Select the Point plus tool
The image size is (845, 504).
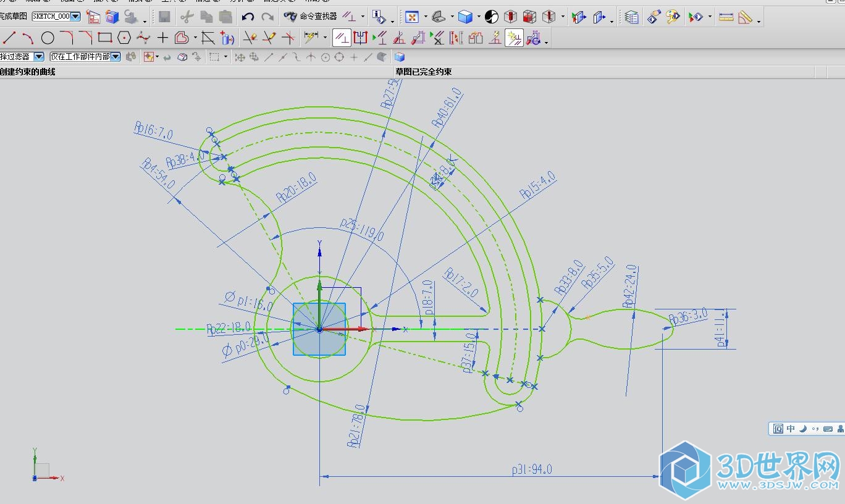click(x=162, y=38)
